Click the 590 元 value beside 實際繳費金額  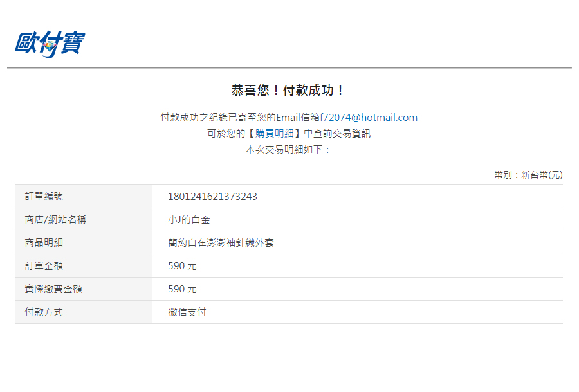(x=182, y=289)
